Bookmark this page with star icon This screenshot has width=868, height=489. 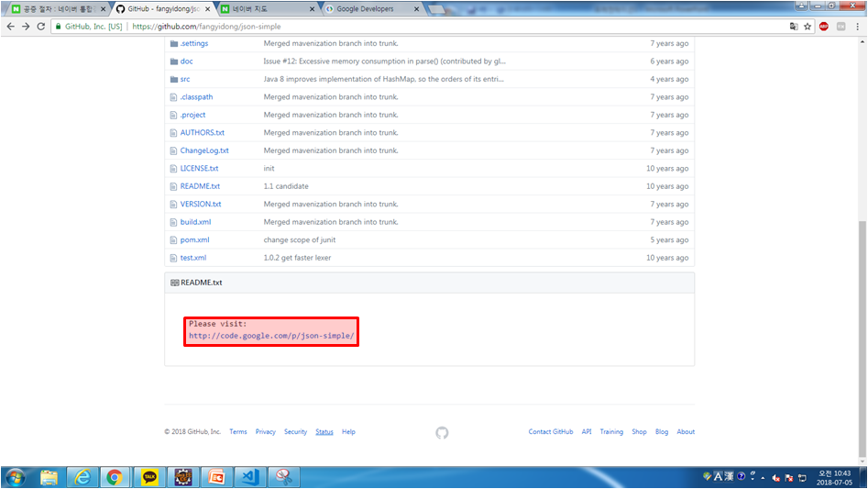point(808,26)
